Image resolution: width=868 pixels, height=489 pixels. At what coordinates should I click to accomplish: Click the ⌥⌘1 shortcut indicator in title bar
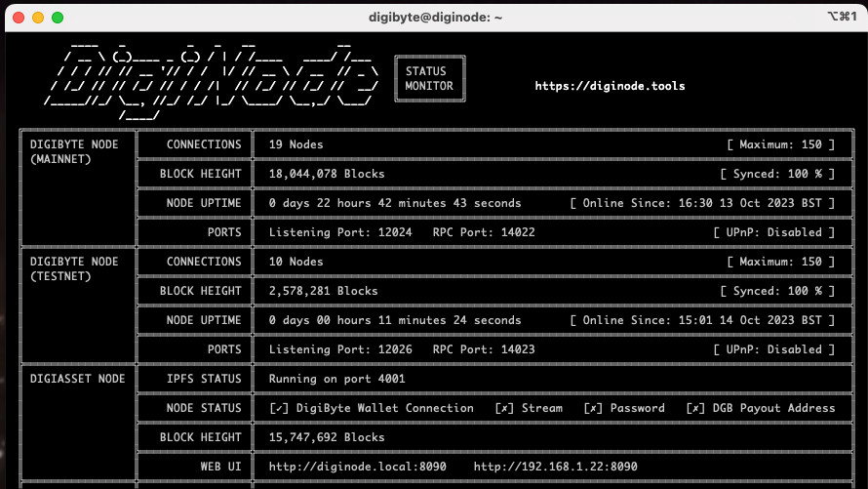point(842,17)
